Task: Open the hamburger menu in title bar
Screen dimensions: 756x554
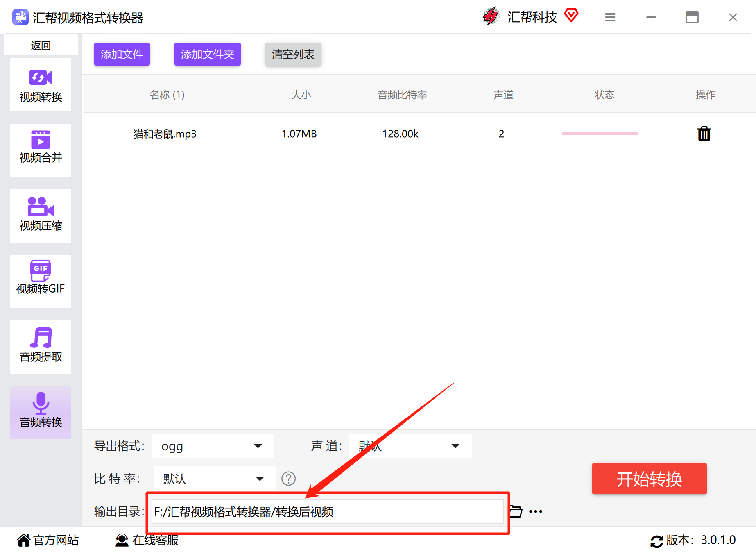Action: [x=610, y=17]
